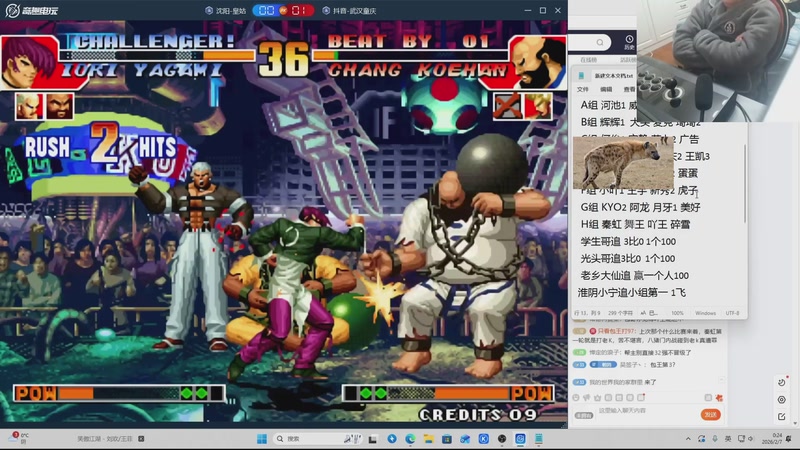Click the small up-arrow button in the chat list
Viewport: 800px width, 450px height.
click(x=721, y=380)
